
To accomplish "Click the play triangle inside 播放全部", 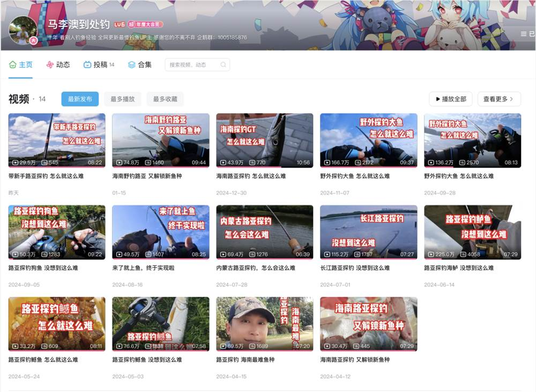I will click(x=438, y=99).
